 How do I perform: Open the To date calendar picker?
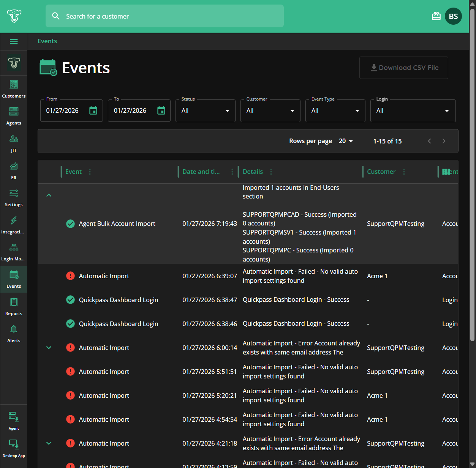coord(161,110)
